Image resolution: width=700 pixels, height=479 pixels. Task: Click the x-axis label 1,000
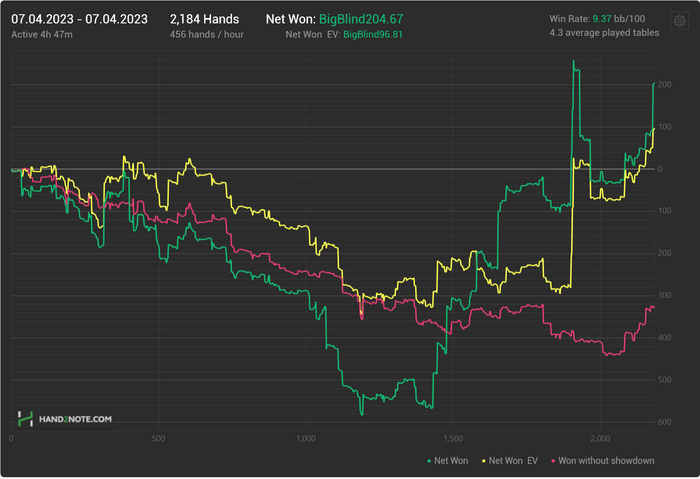pos(306,439)
